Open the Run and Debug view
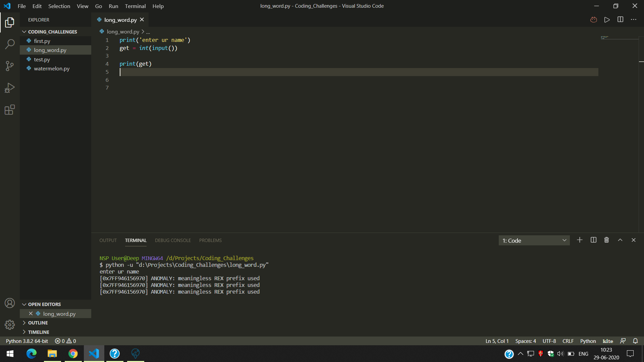This screenshot has height=362, width=644. click(x=10, y=88)
